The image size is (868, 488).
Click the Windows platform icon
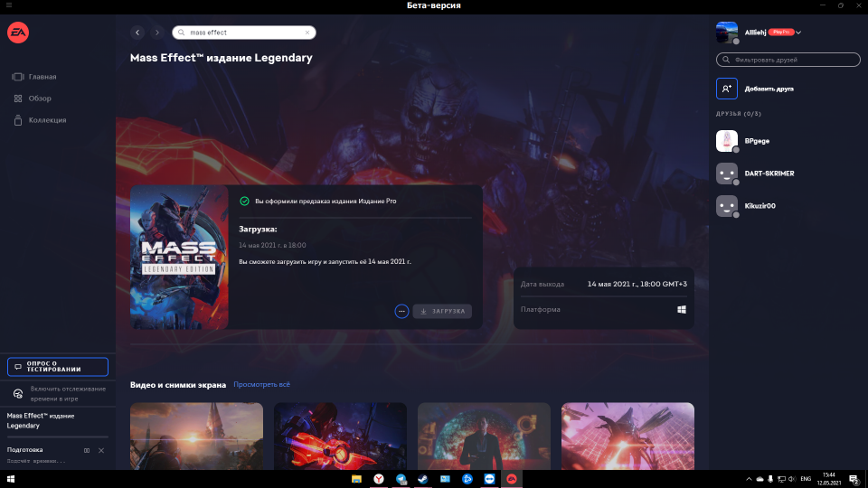click(x=682, y=309)
